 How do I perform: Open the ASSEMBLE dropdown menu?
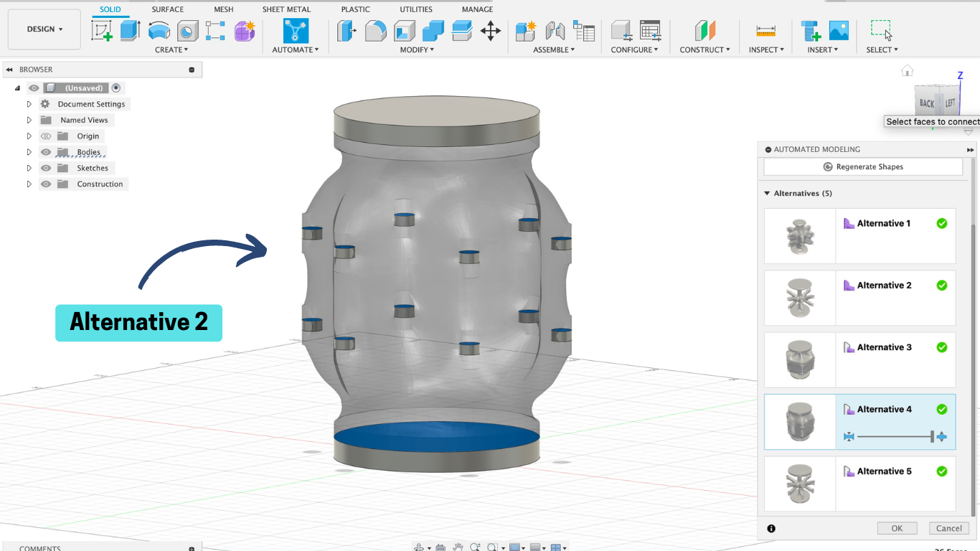tap(554, 50)
